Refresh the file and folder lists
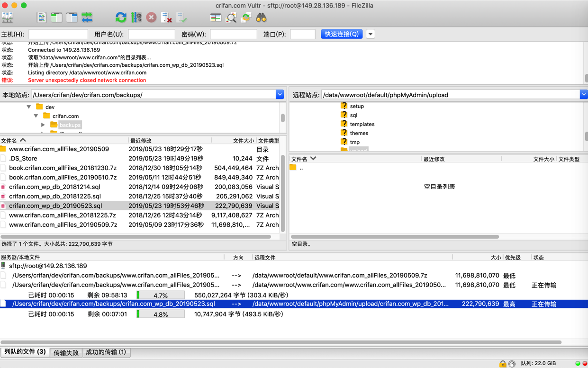Image resolution: width=588 pixels, height=368 pixels. pyautogui.click(x=121, y=18)
